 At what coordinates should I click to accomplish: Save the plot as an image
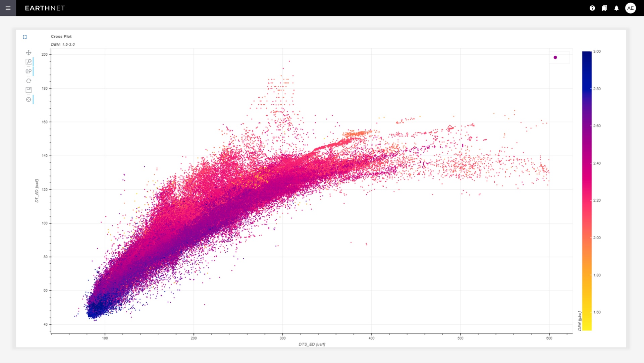point(29,90)
